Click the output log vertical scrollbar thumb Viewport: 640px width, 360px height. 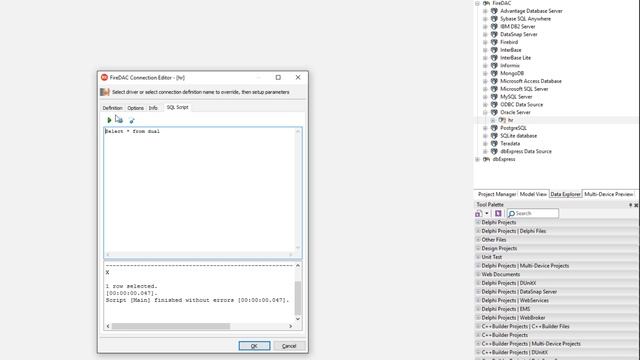(298, 298)
